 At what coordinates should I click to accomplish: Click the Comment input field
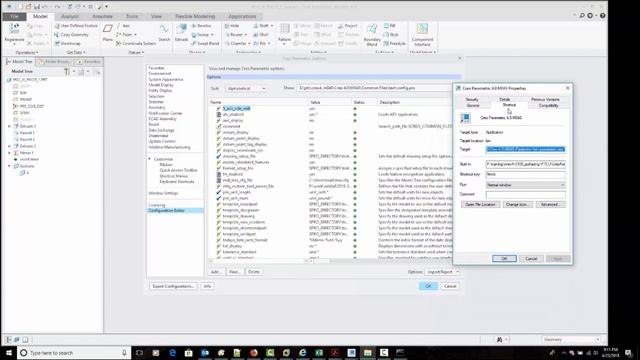pos(525,195)
